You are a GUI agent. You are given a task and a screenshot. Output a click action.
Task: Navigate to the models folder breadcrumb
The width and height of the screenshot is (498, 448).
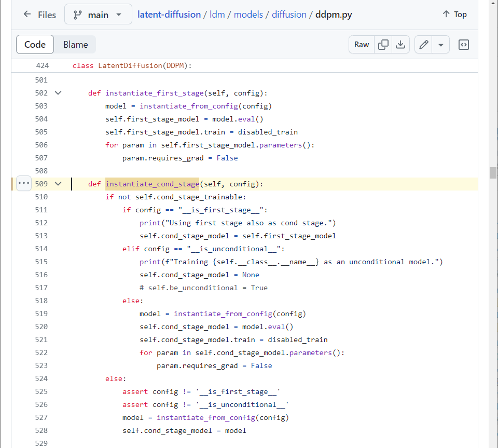pos(248,15)
